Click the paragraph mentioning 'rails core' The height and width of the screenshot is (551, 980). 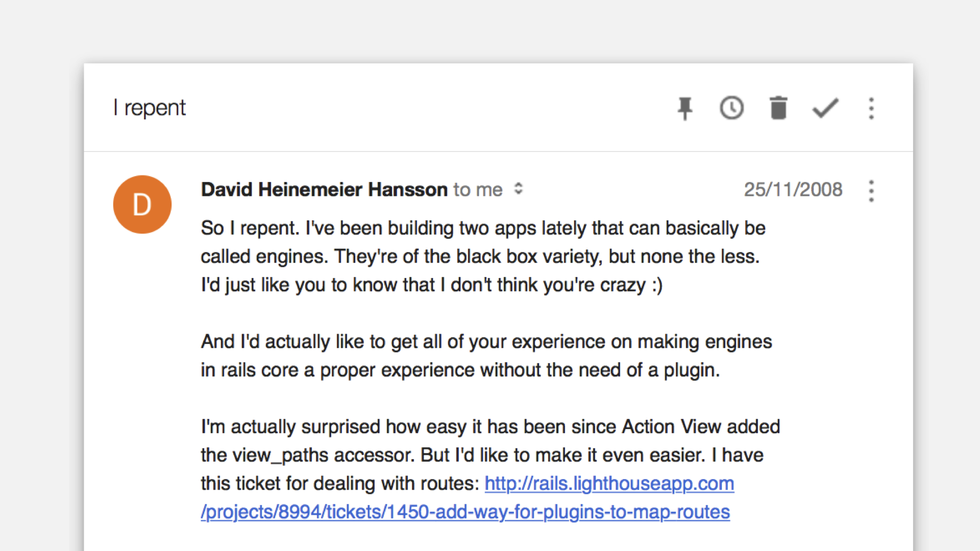tap(486, 356)
